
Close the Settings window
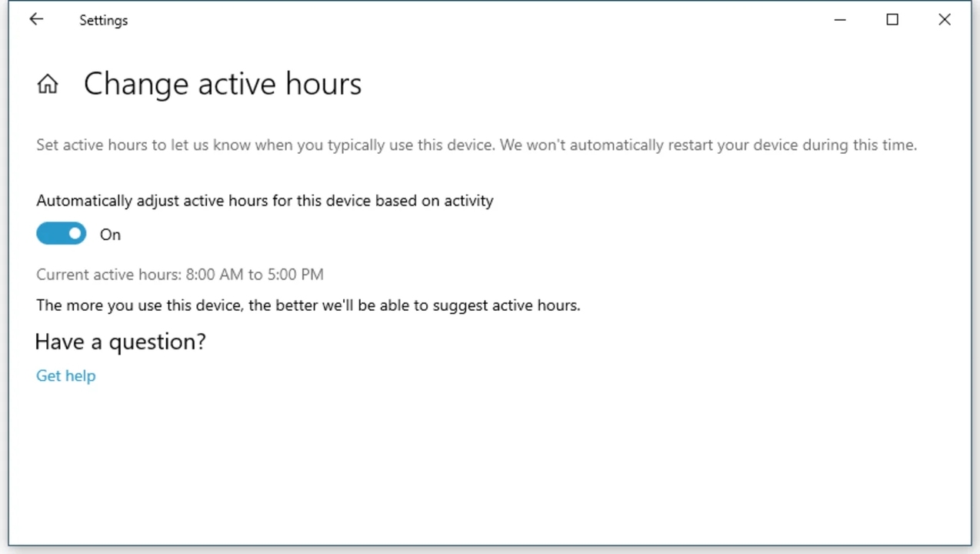tap(945, 20)
